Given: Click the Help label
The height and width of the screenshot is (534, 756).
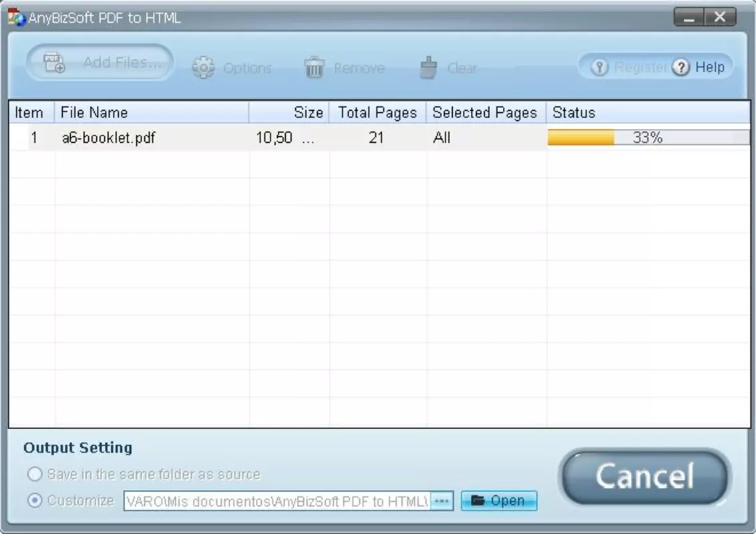Looking at the screenshot, I should pos(710,67).
